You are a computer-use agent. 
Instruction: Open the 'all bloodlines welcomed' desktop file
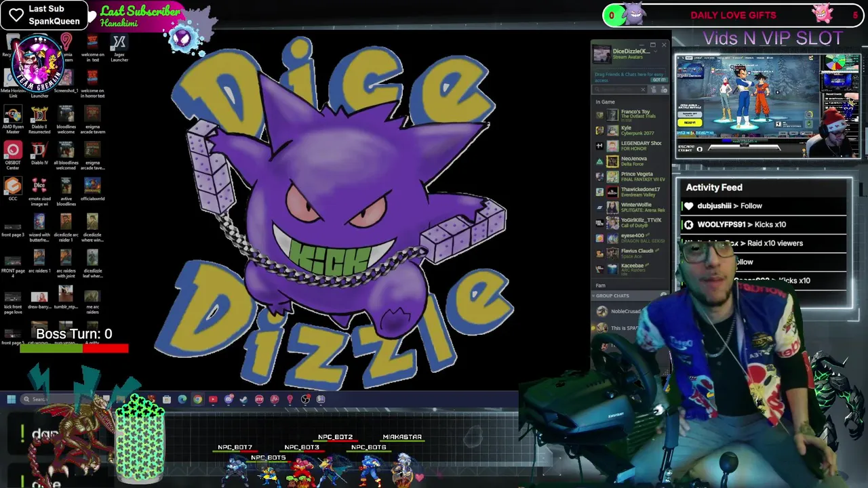tap(66, 157)
